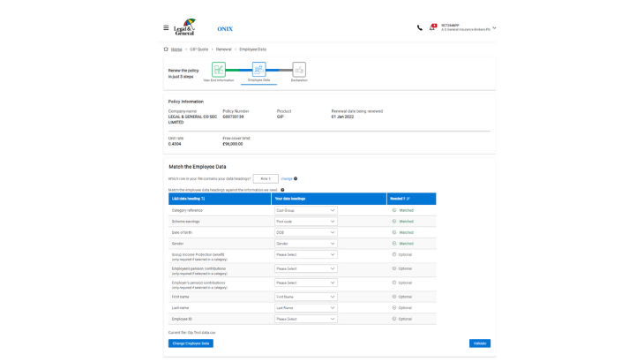The width and height of the screenshot is (644, 362).
Task: Click the Employee Data step icon
Action: [x=258, y=70]
